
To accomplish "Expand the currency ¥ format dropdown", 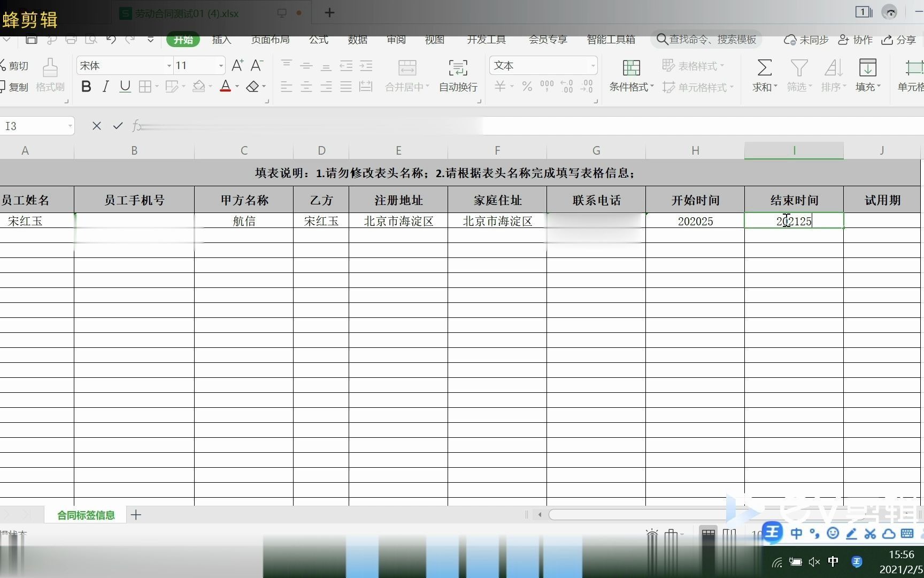I will point(512,86).
